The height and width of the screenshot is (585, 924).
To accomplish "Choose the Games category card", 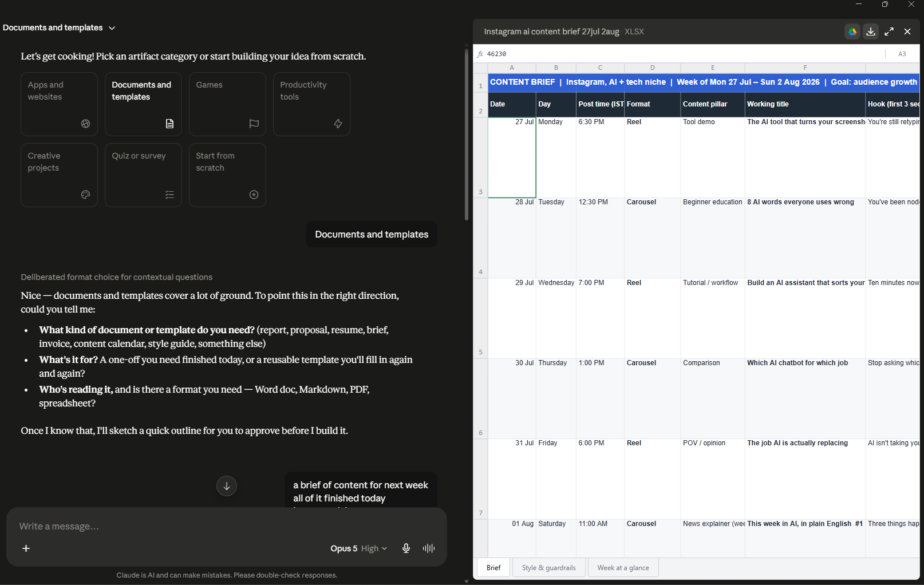I will [227, 104].
